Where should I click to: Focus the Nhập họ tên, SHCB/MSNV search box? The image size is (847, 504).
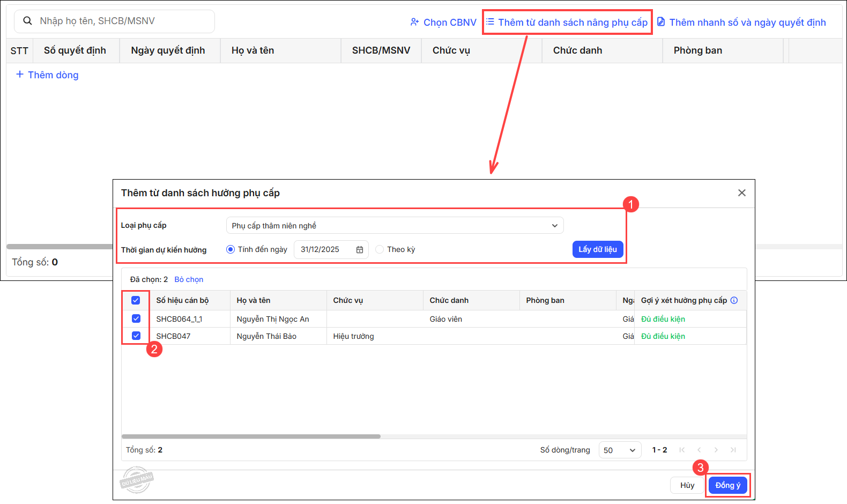pyautogui.click(x=114, y=21)
